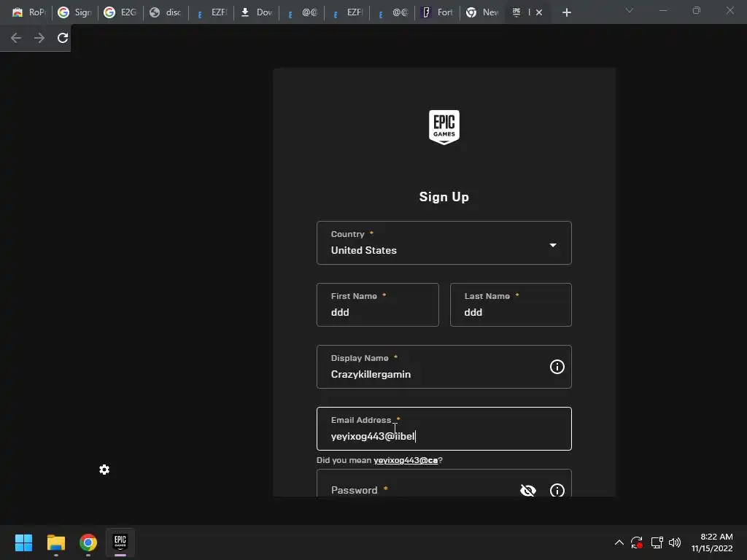Reload the page with refresh icon
Image resolution: width=747 pixels, height=560 pixels.
63,38
